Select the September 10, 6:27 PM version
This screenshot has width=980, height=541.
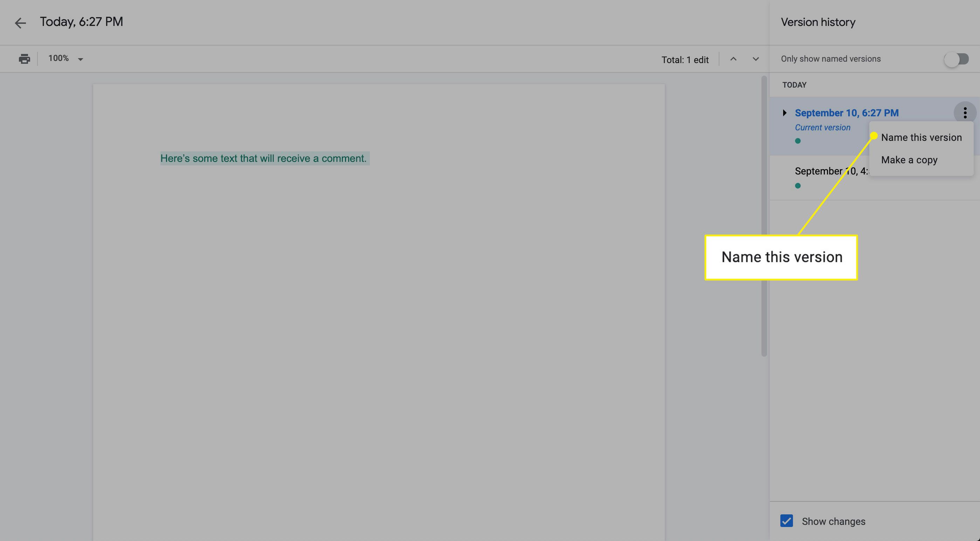point(847,113)
